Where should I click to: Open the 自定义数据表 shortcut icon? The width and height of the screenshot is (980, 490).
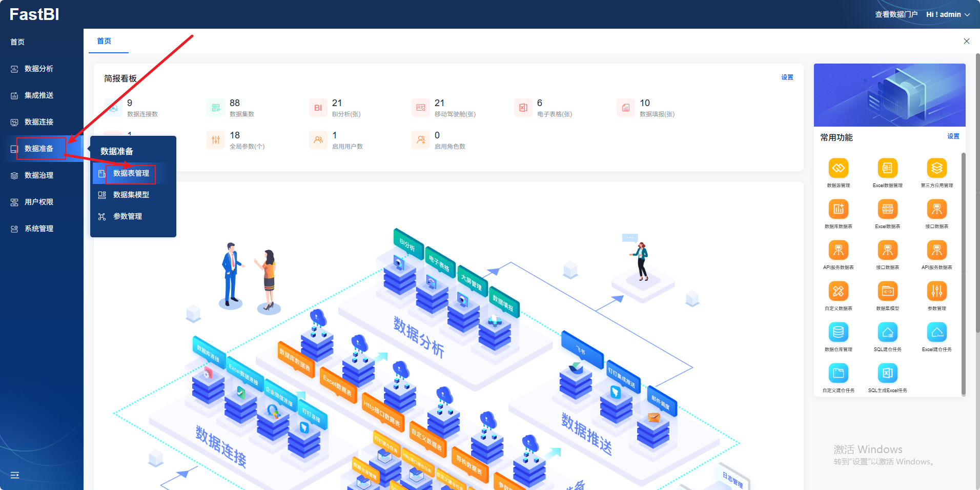(838, 292)
